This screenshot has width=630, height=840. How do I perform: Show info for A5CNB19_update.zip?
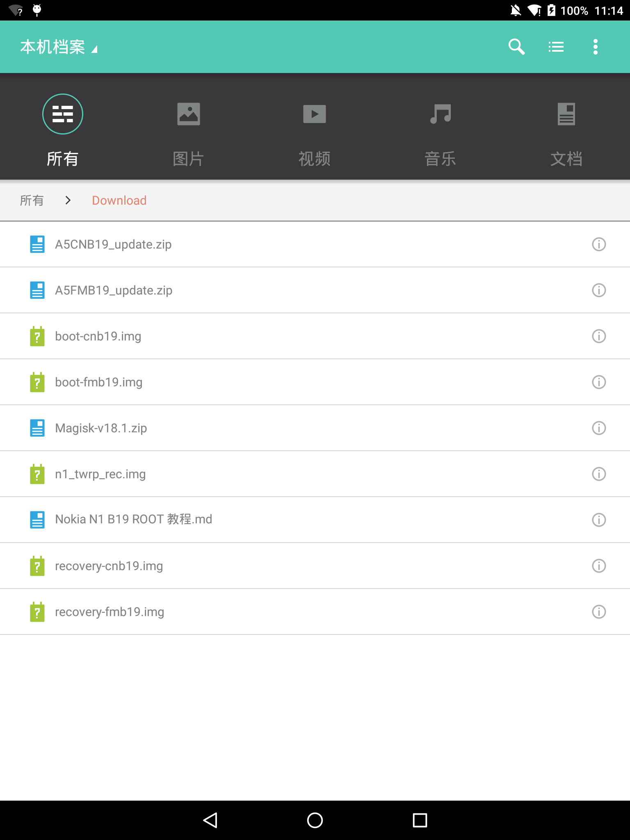(x=599, y=244)
